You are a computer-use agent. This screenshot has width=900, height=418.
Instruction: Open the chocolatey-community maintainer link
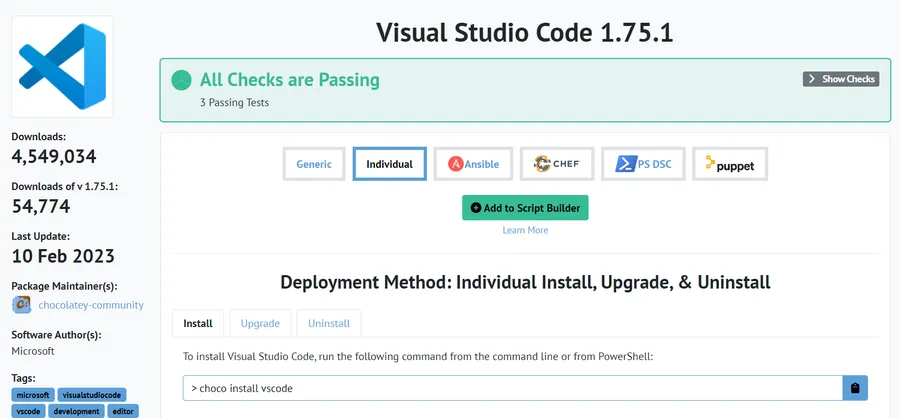point(91,305)
